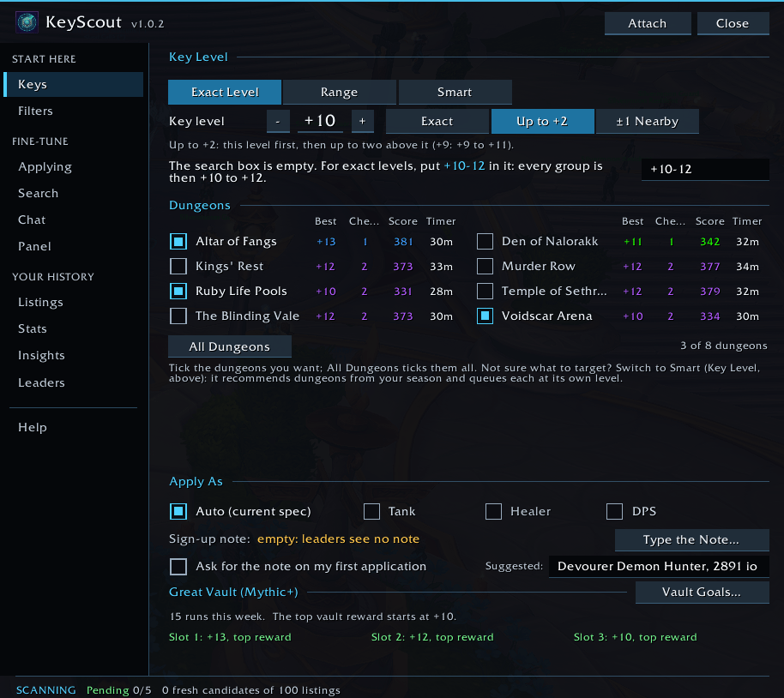Image resolution: width=784 pixels, height=698 pixels.
Task: Click the Score column header on left table
Action: pyautogui.click(x=403, y=221)
